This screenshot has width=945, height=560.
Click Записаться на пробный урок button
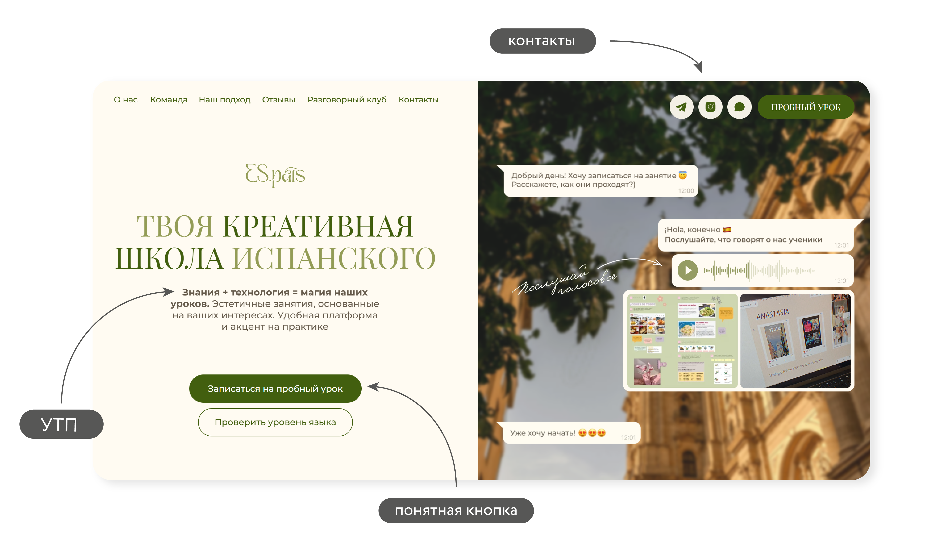click(275, 389)
